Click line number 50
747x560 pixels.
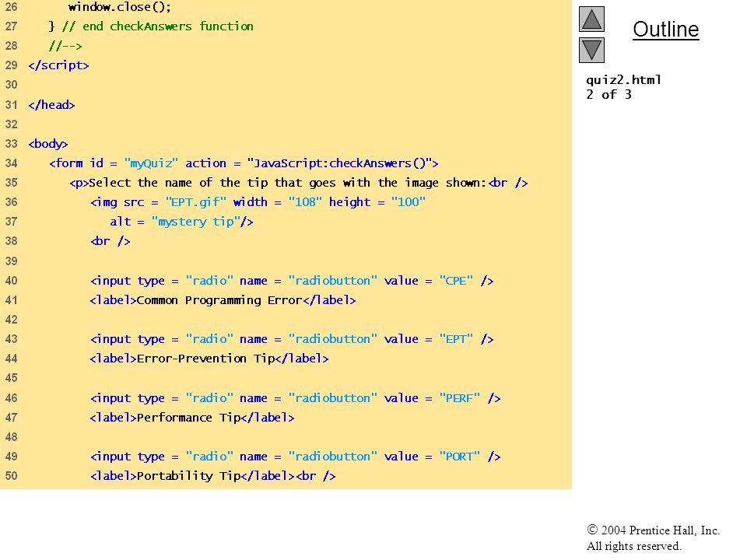click(12, 476)
